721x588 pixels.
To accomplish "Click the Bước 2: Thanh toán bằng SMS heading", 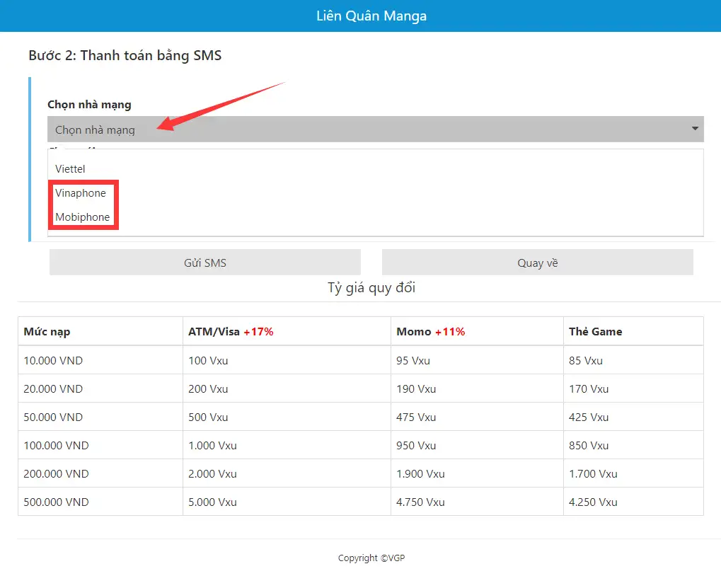I will (125, 56).
